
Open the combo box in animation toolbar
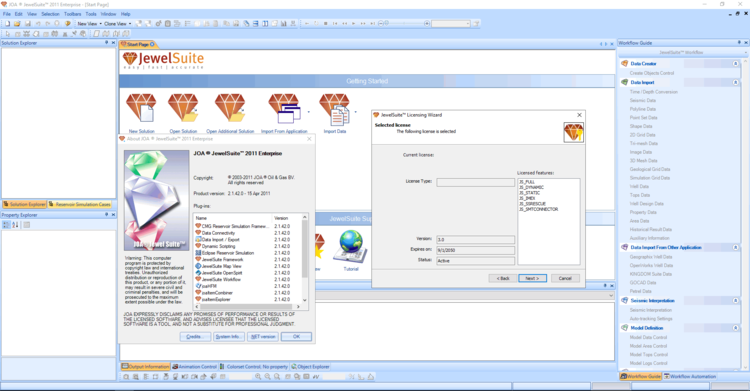coord(451,23)
